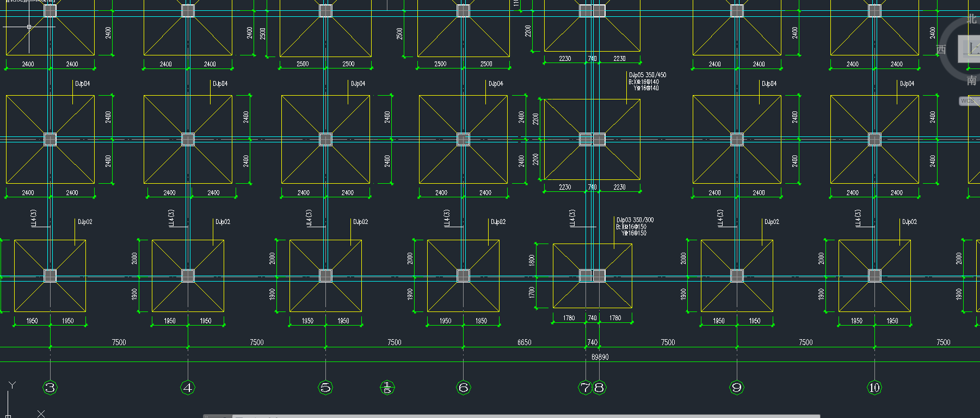Select the 'B:X⌀16@140' rebar annotation
The image size is (980, 418).
pyautogui.click(x=644, y=82)
